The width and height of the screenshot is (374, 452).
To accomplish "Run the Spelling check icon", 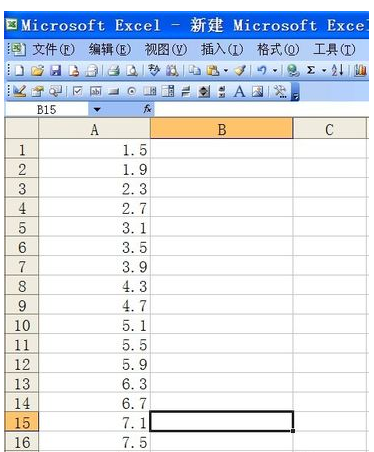I will coord(154,70).
